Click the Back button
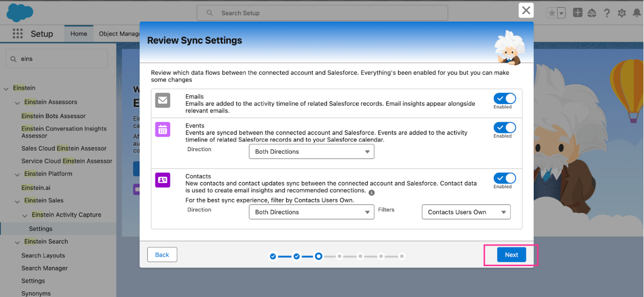 tap(162, 255)
